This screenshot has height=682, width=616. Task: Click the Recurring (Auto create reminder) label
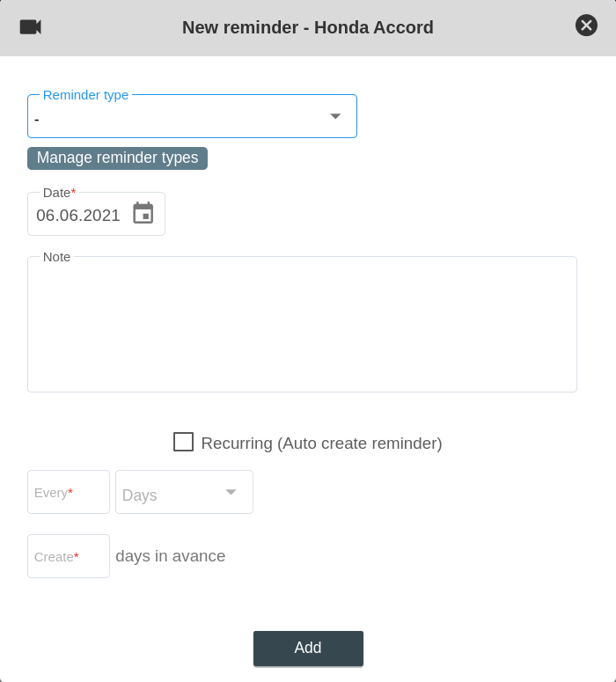(x=321, y=444)
